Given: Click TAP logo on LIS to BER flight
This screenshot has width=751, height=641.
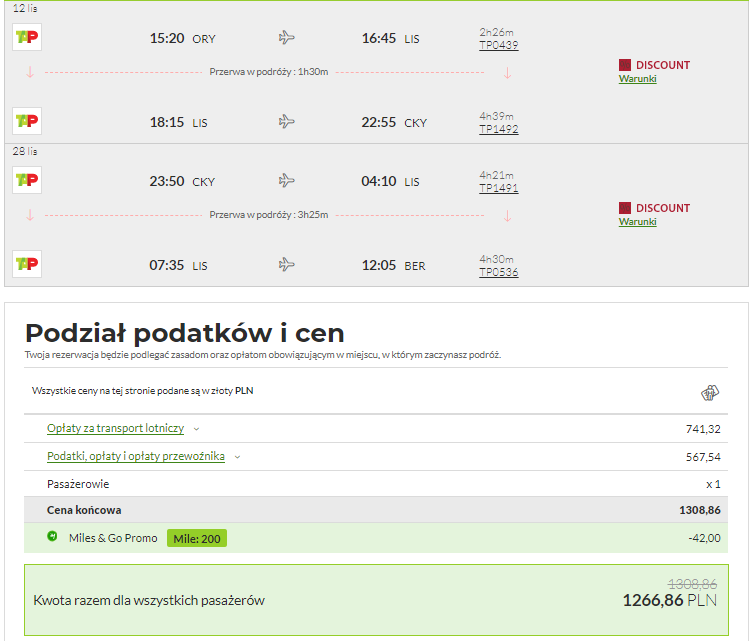Looking at the screenshot, I should coord(27,263).
